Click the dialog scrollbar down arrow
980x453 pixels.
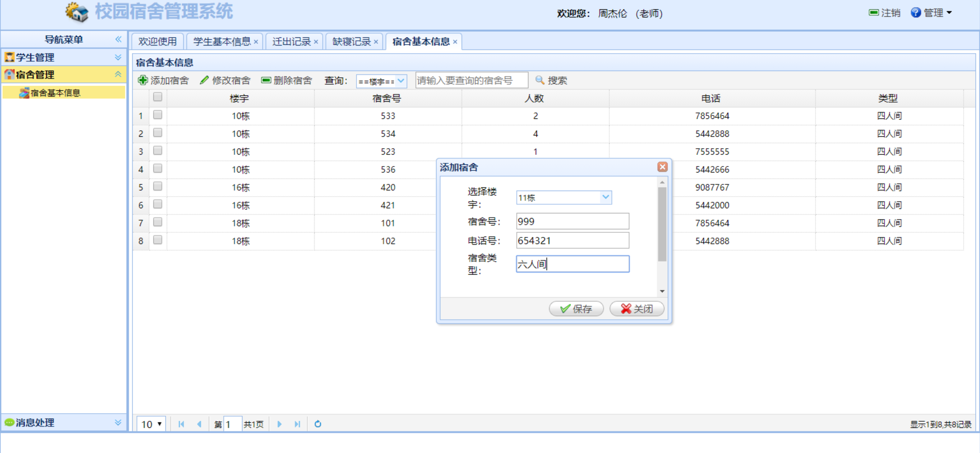click(662, 291)
